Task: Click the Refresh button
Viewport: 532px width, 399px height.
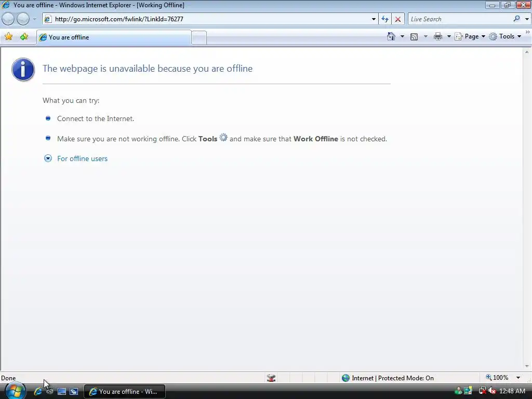Action: point(385,19)
